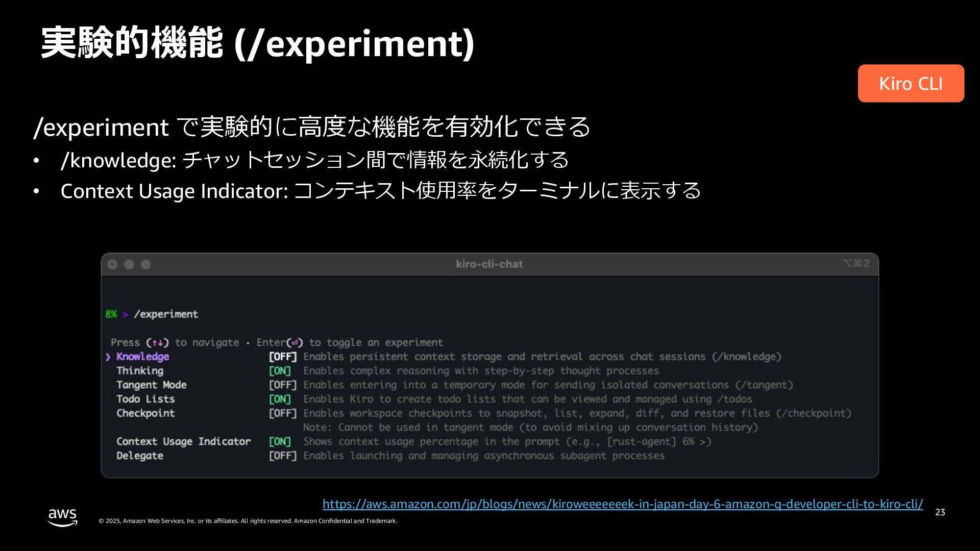The image size is (980, 551).
Task: Click the kiro-cli-chat window title
Action: point(489,264)
